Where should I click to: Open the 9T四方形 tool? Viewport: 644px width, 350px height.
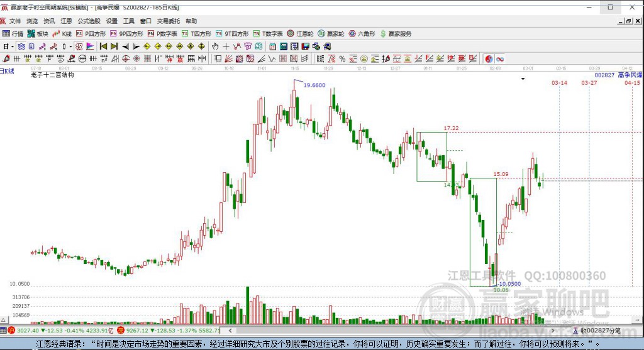click(x=233, y=34)
